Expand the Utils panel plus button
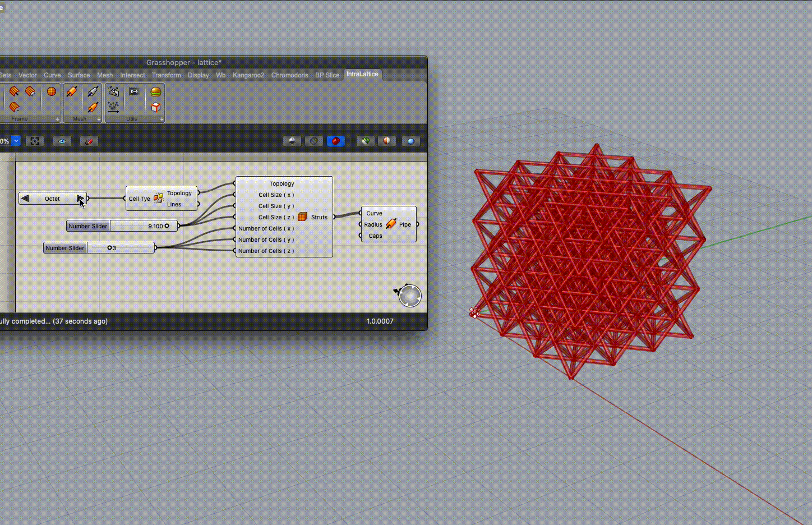812x525 pixels. click(162, 119)
